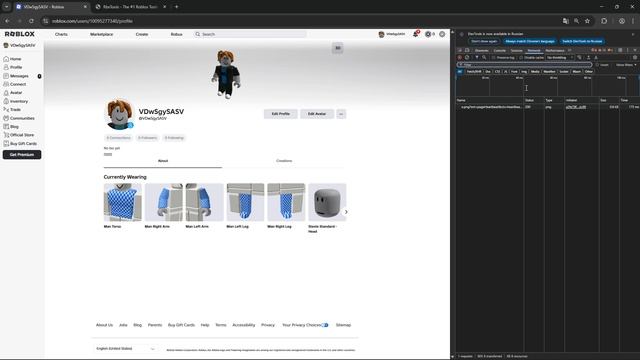Click the browser address bar URL

tap(92, 21)
